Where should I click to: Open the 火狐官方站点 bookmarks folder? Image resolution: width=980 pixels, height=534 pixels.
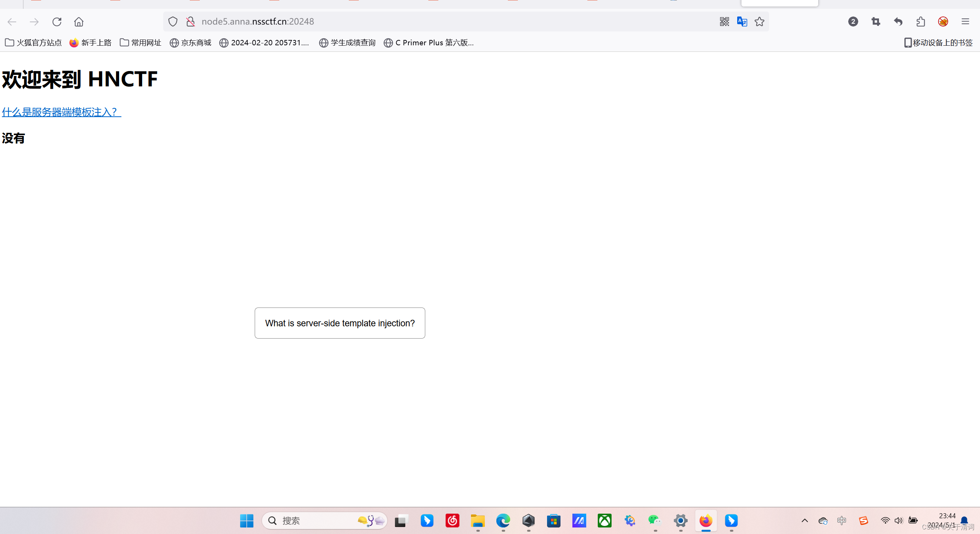coord(33,43)
